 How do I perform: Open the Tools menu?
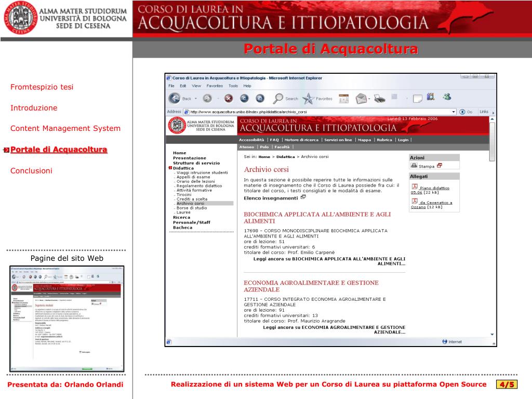(x=233, y=86)
